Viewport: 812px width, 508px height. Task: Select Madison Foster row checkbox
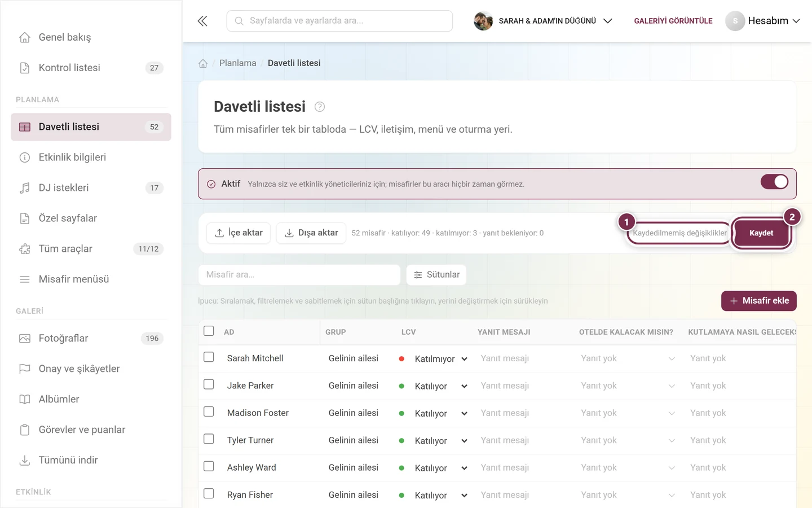209,412
